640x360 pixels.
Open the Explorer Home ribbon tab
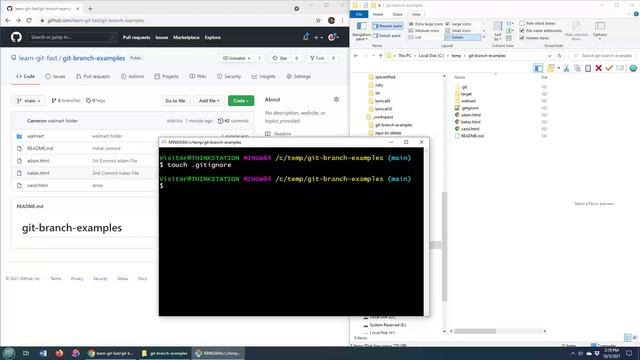378,14
